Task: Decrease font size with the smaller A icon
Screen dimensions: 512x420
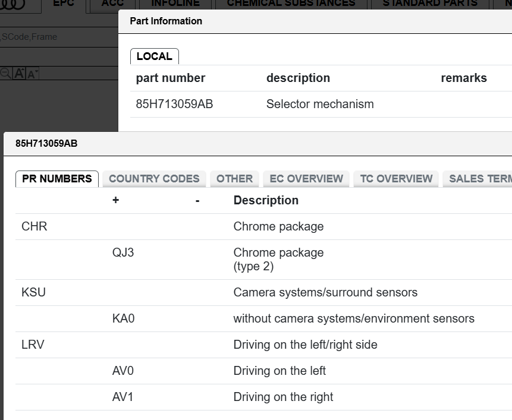Action: (x=32, y=74)
